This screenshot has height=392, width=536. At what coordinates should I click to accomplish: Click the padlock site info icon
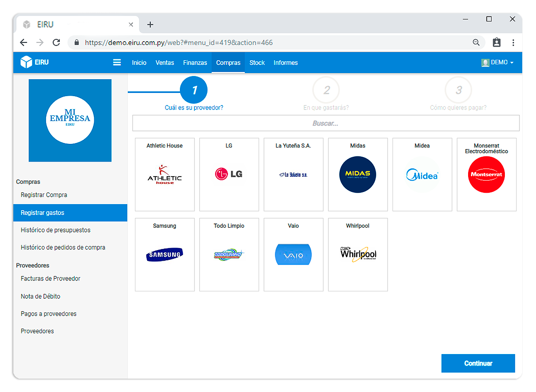click(x=77, y=42)
